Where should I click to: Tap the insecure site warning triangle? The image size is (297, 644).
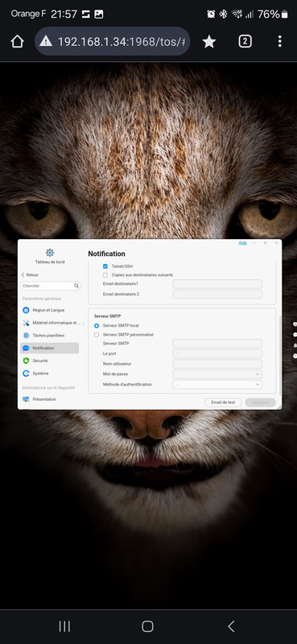(46, 41)
